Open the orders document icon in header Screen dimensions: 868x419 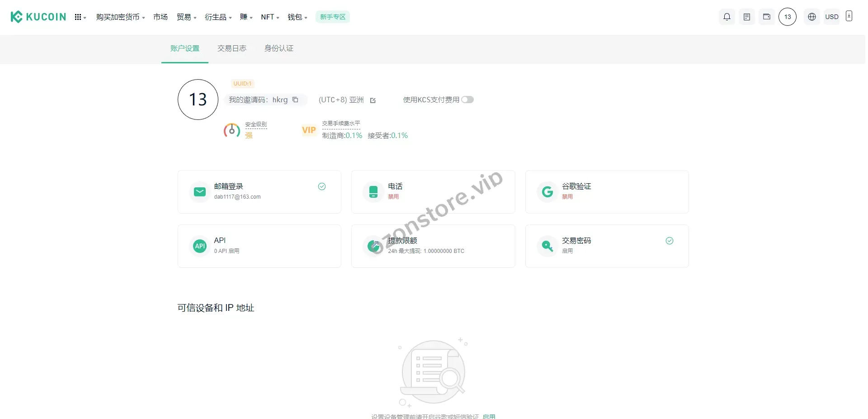coord(746,17)
